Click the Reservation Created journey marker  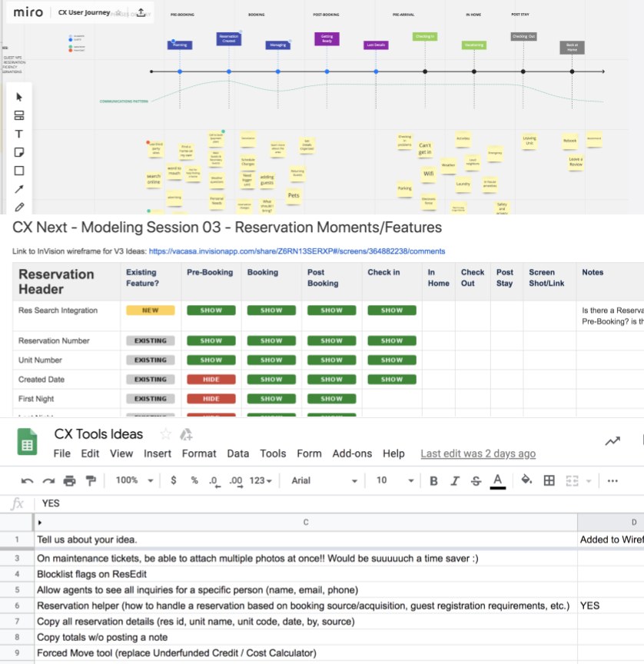pyautogui.click(x=229, y=39)
